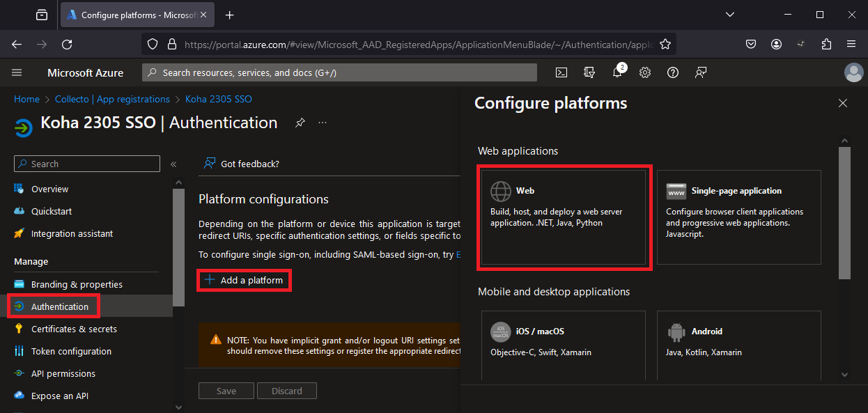Screen dimensions: 868x413
Task: Open Firefox View icon in the tab strip
Action: pos(42,15)
